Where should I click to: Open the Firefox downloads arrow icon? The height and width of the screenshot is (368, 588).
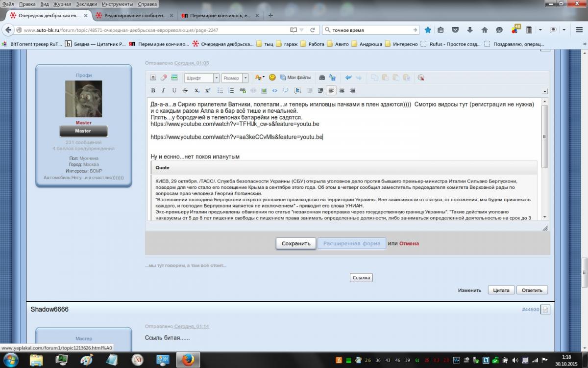[x=470, y=30]
